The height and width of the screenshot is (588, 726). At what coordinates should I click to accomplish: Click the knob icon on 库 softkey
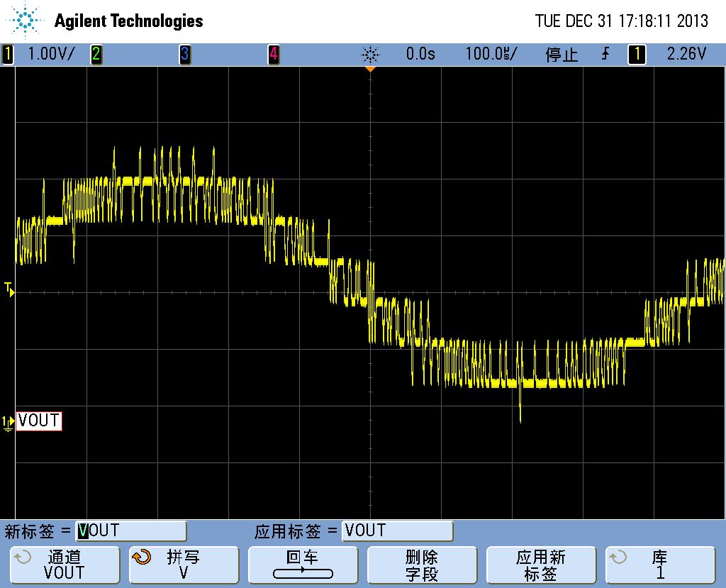[618, 557]
